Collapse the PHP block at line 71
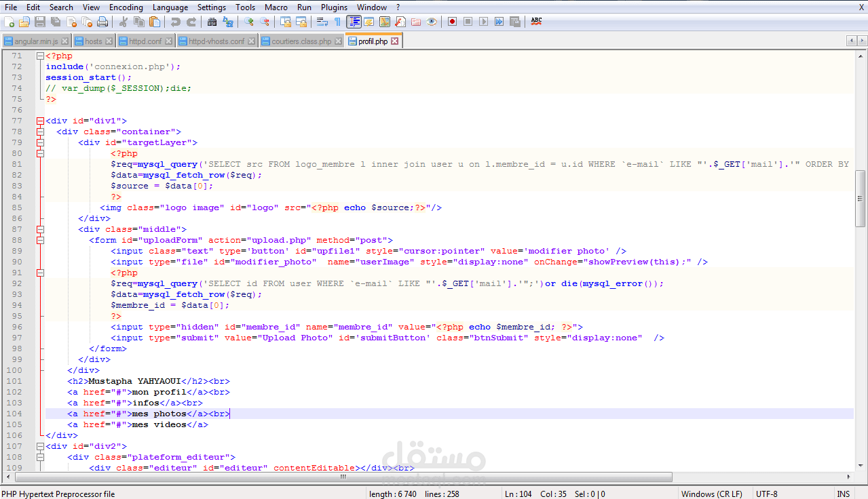 (x=40, y=56)
